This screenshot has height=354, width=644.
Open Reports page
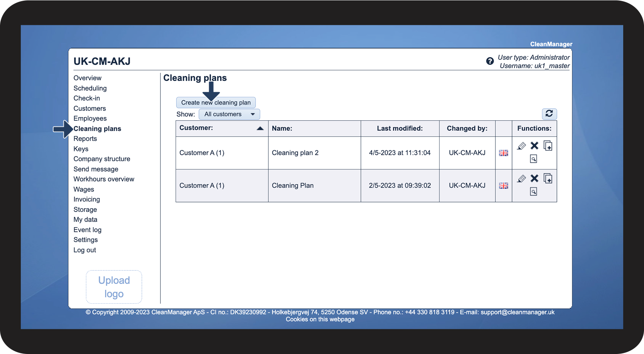click(x=85, y=139)
